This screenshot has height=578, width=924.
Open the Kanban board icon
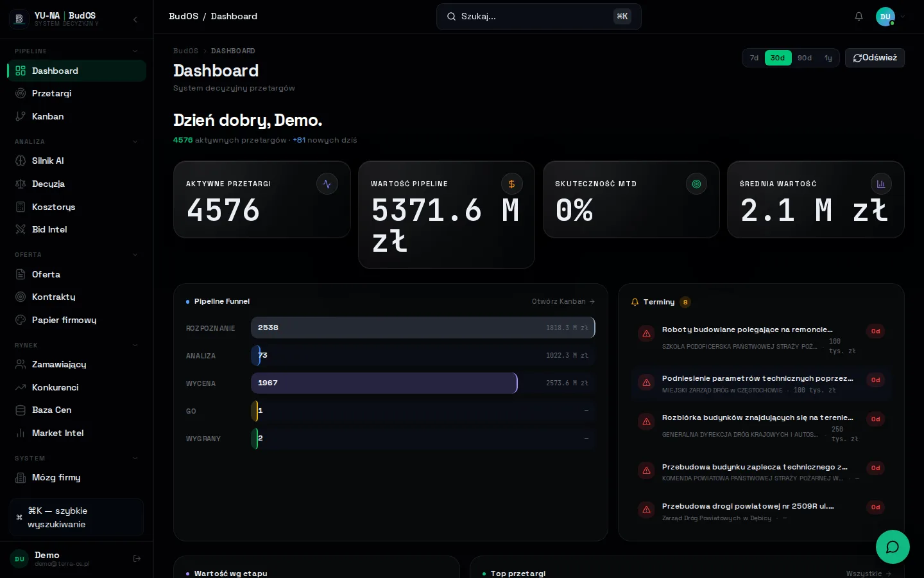[21, 116]
